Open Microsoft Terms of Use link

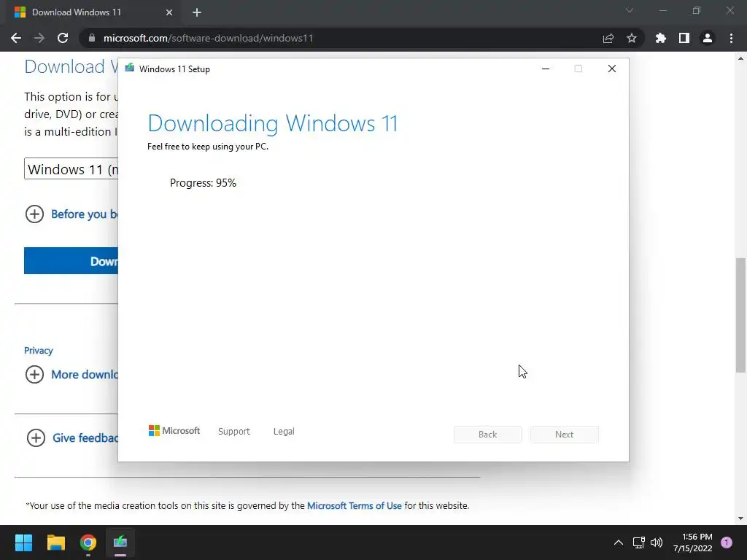coord(354,506)
